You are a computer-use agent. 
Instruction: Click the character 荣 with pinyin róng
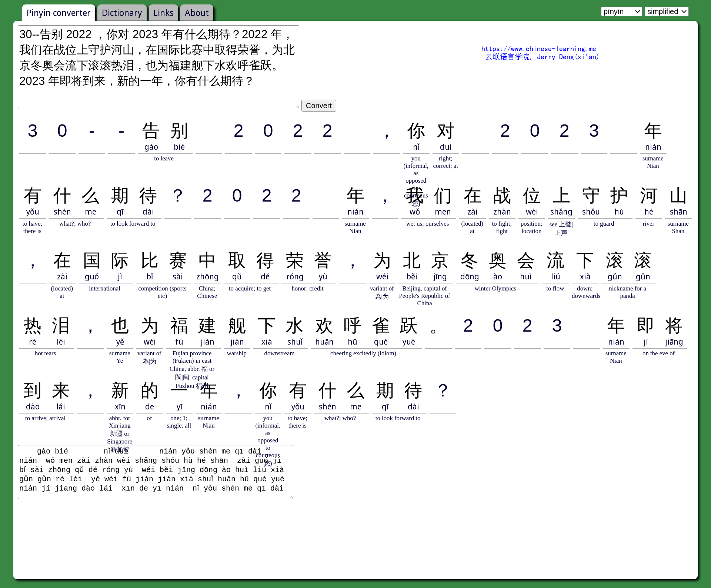tap(295, 260)
